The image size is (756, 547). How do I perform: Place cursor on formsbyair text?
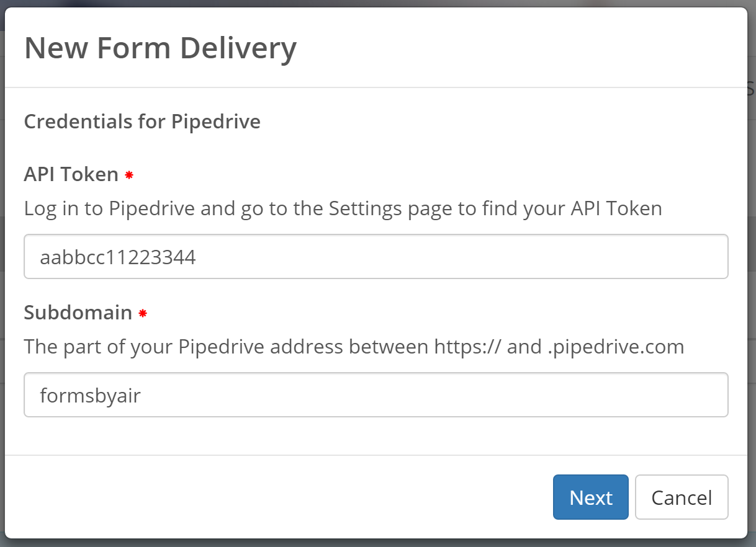(x=91, y=395)
